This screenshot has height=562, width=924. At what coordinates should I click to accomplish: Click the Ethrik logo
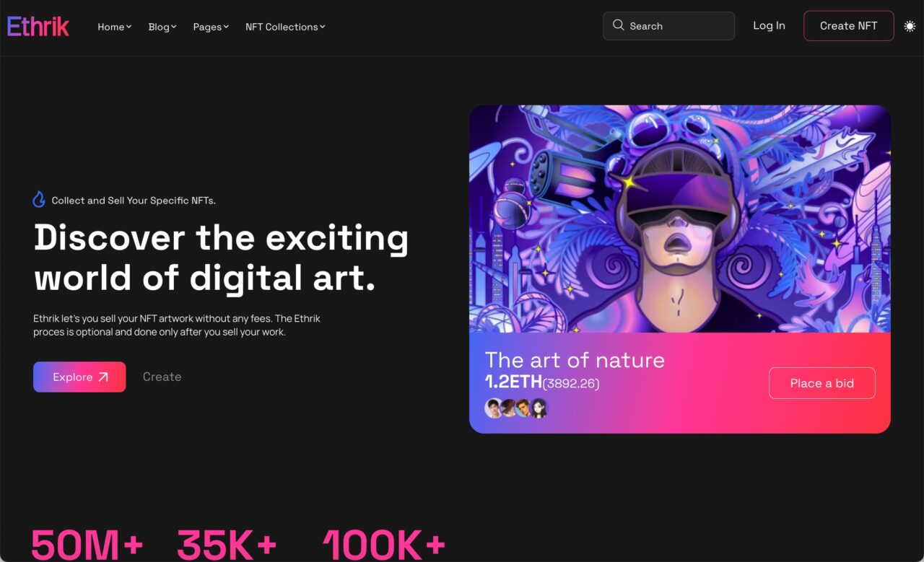coord(38,27)
